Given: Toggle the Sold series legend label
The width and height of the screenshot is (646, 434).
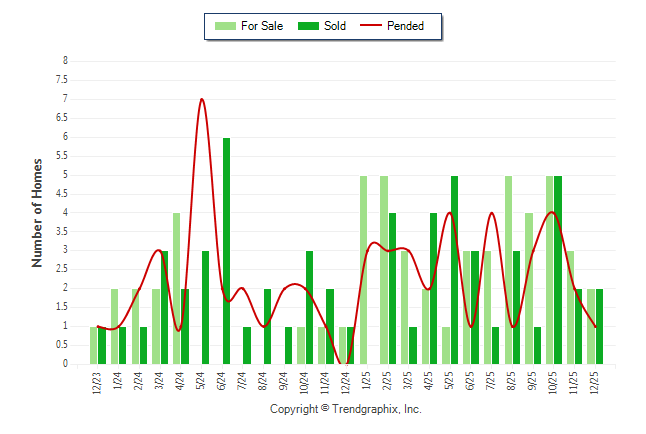Looking at the screenshot, I should [x=335, y=26].
